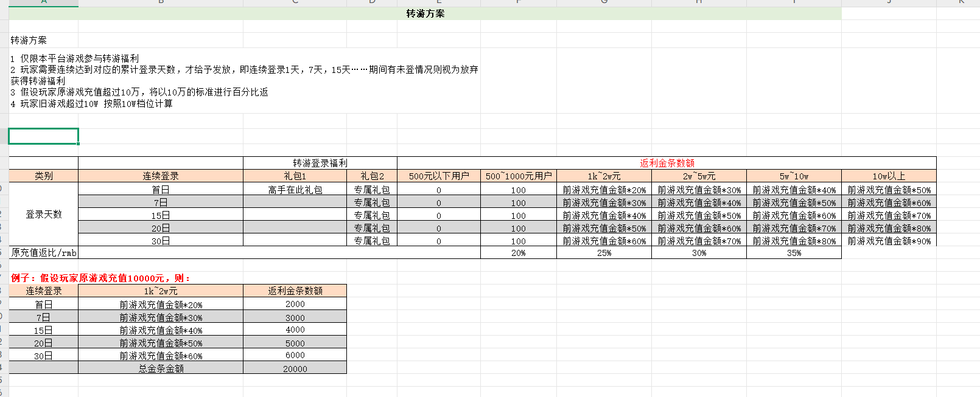This screenshot has height=397, width=980.
Task: Select the "6000" cell in example table
Action: (x=295, y=355)
